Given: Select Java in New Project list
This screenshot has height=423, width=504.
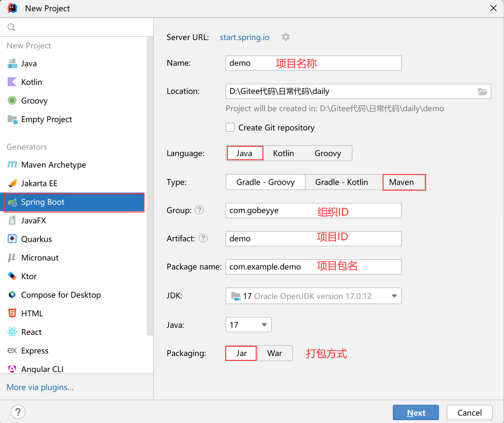Looking at the screenshot, I should 73,63.
